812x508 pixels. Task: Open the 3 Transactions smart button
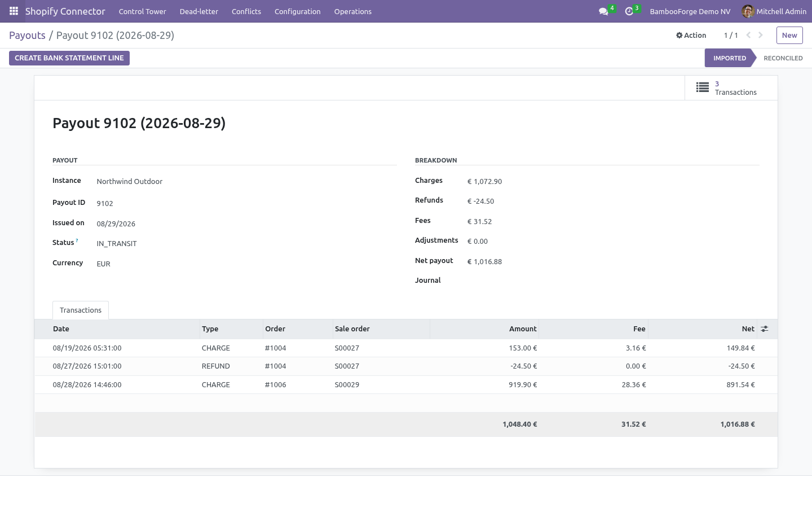[x=731, y=88]
